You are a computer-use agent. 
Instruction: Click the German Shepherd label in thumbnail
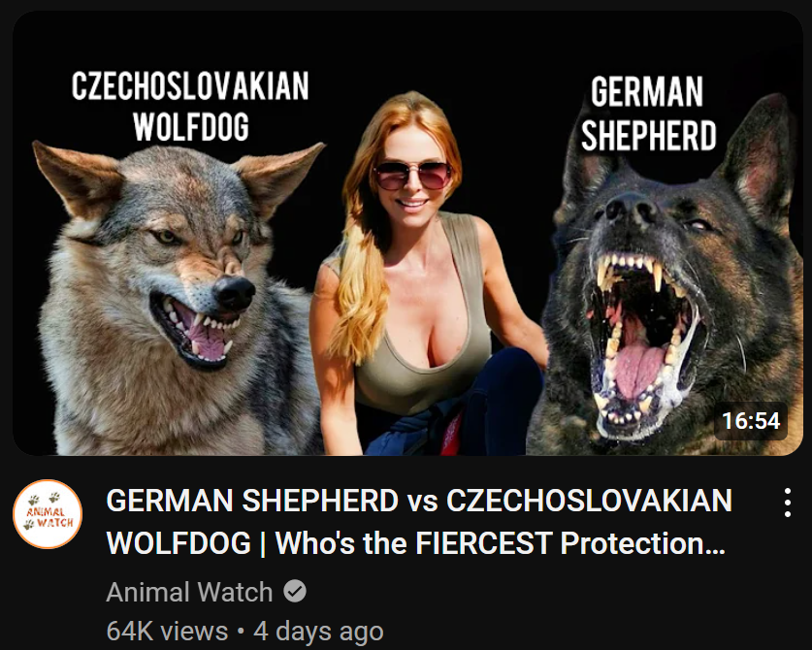648,114
